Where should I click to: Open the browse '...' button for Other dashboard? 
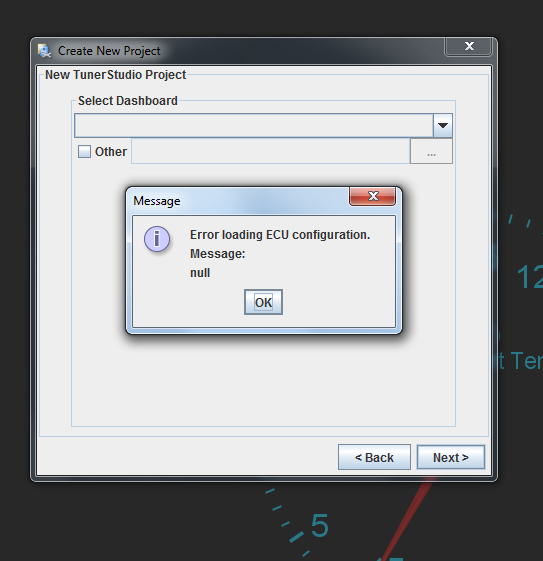click(x=431, y=151)
